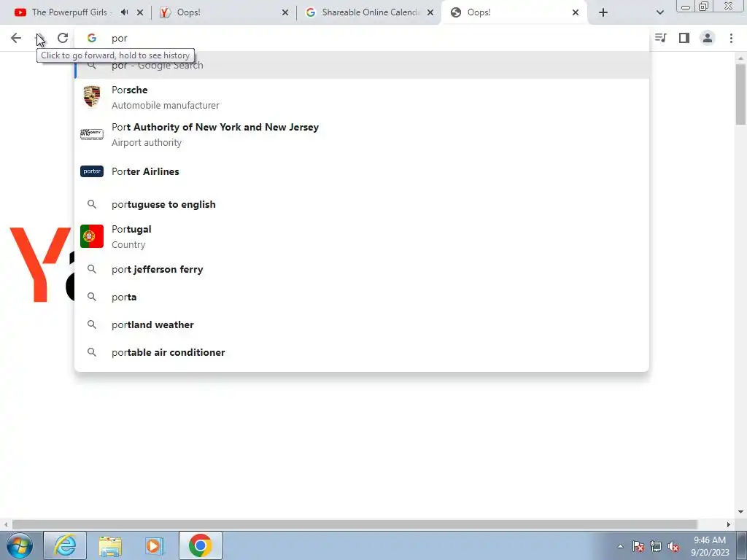
Task: Click the address bar text 'por'
Action: coord(120,38)
